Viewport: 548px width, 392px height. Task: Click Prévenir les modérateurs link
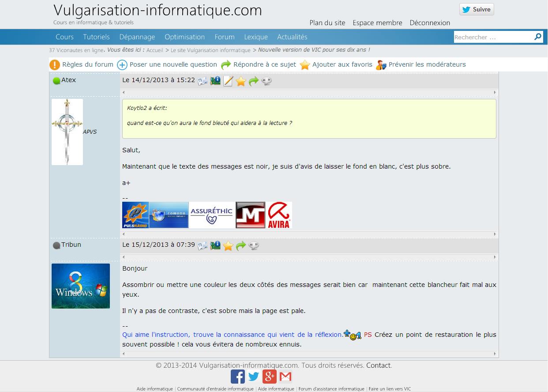pos(427,64)
